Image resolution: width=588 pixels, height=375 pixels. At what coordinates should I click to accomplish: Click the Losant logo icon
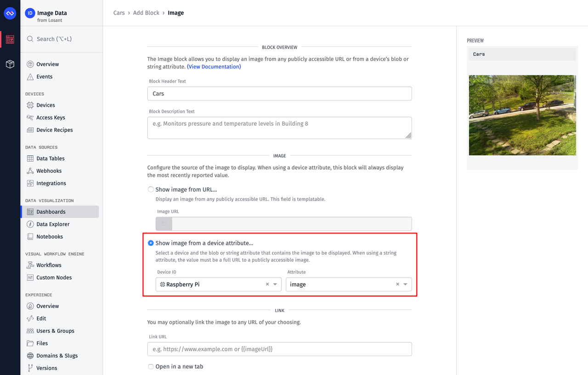coord(10,13)
